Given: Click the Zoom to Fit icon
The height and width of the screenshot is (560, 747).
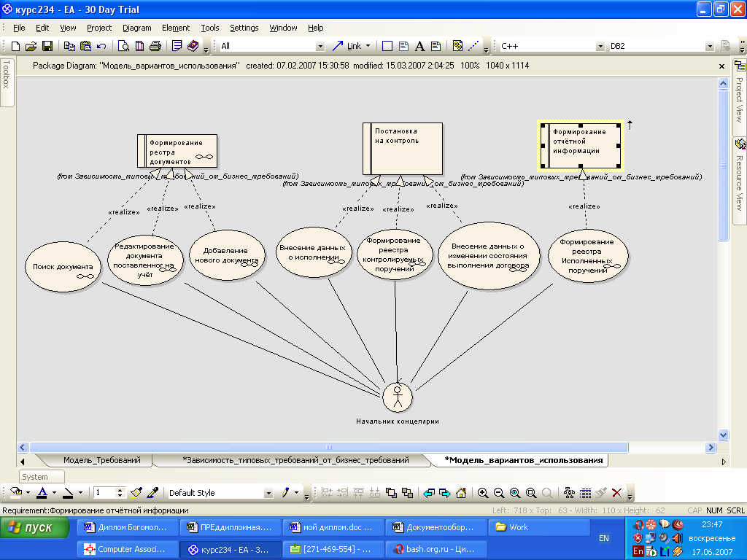Looking at the screenshot, I should 515,493.
